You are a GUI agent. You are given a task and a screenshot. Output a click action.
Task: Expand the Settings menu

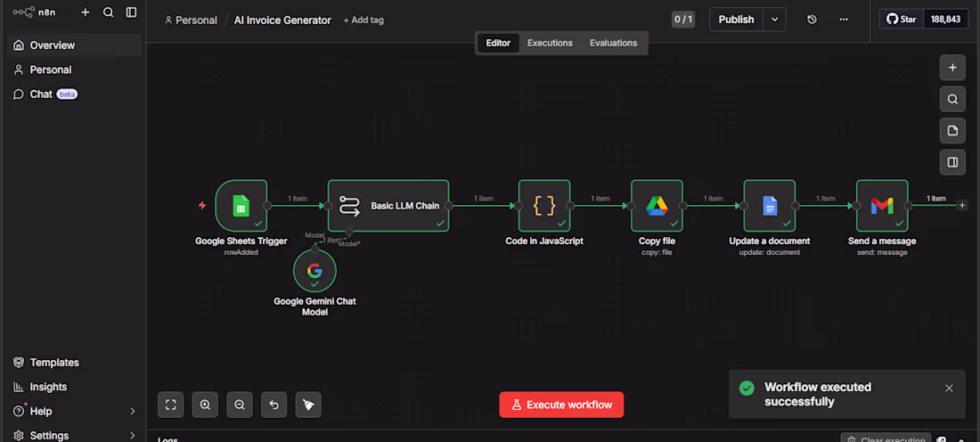point(74,435)
